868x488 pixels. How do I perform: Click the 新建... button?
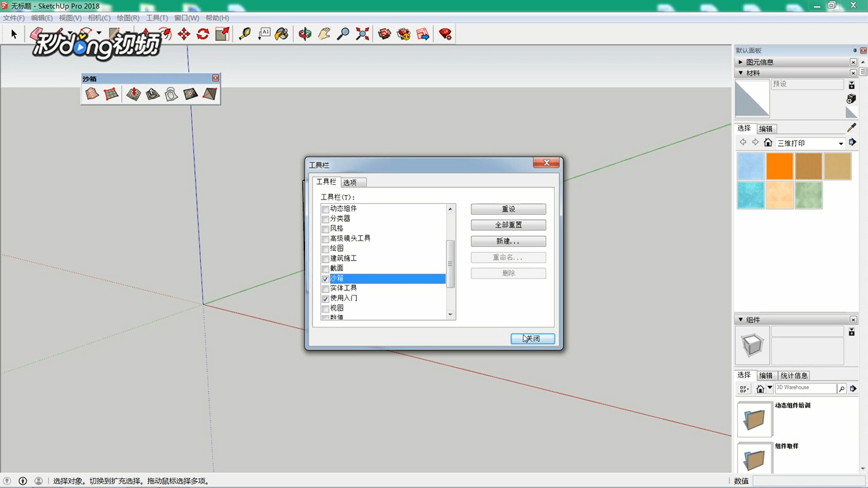click(508, 241)
